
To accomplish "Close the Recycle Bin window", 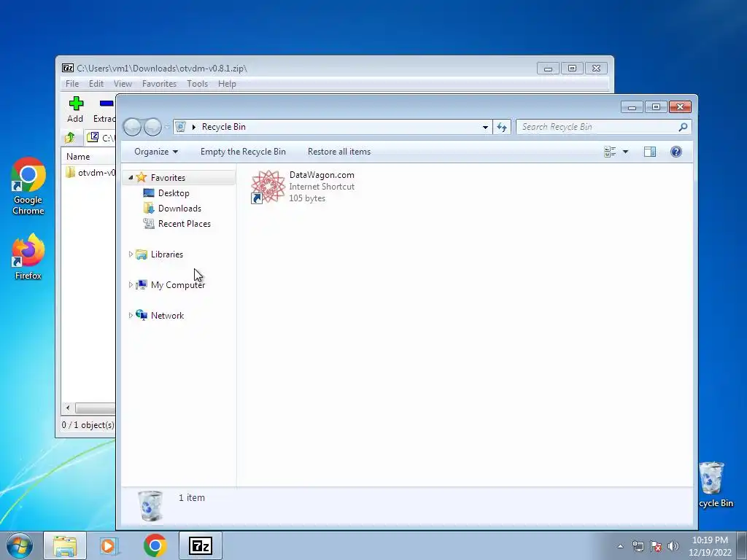I will [680, 106].
